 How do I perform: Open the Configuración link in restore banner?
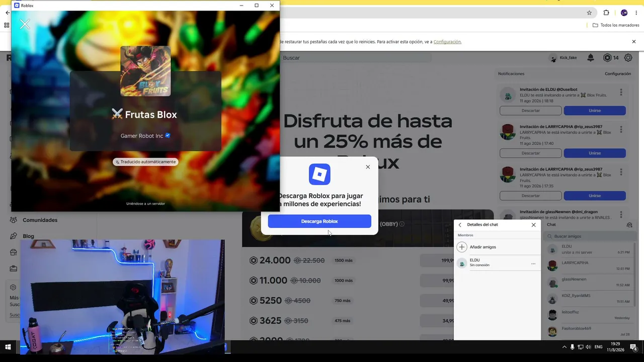tap(447, 42)
